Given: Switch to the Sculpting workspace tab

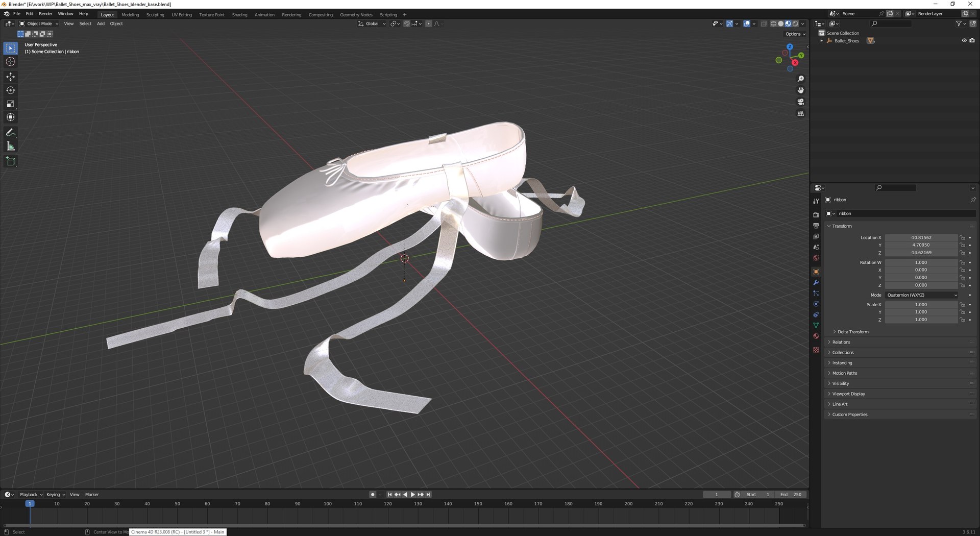Looking at the screenshot, I should pyautogui.click(x=155, y=15).
